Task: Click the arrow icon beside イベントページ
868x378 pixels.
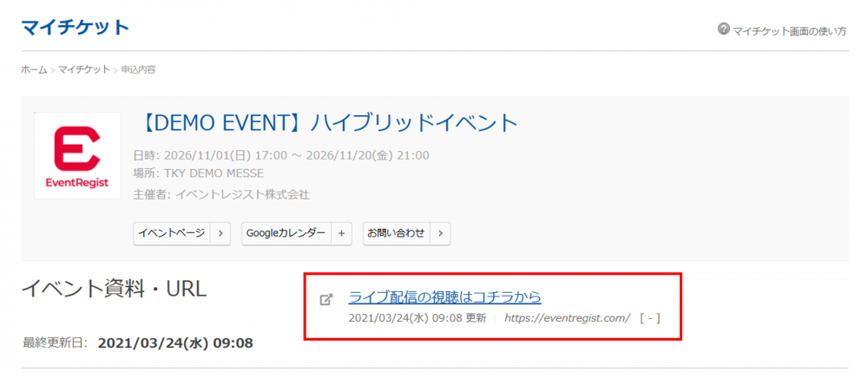Action: [x=220, y=233]
